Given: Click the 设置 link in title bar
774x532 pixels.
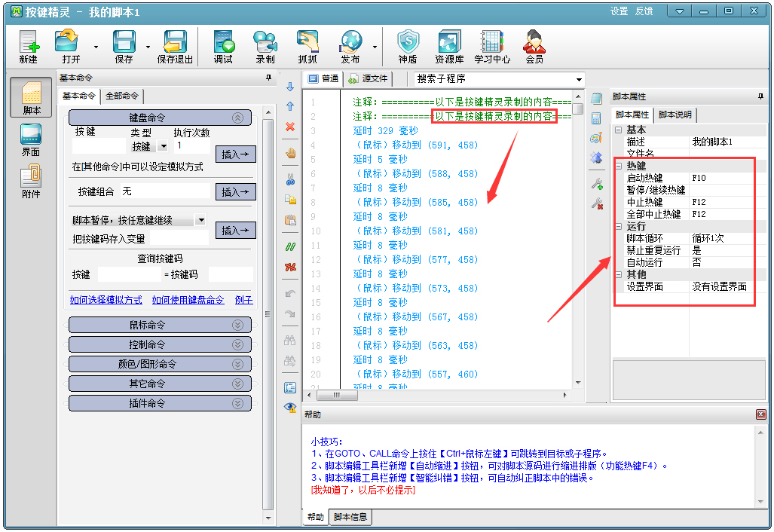Looking at the screenshot, I should point(619,11).
